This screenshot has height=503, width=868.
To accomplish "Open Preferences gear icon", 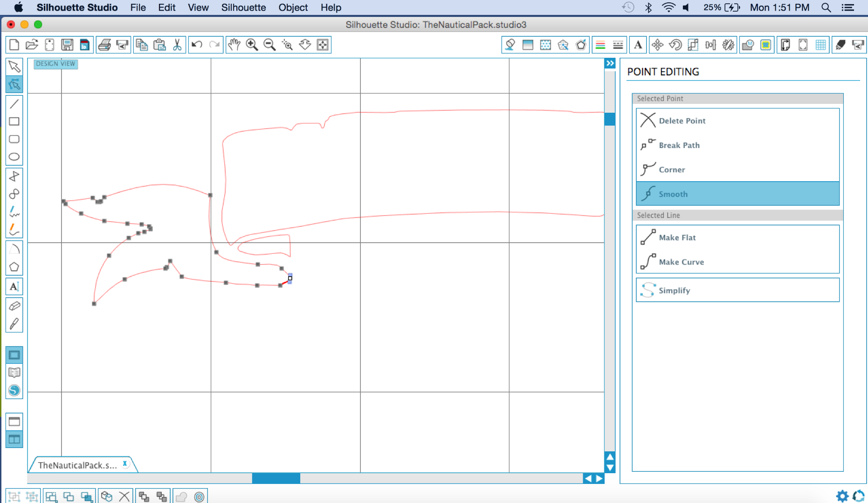I will (842, 496).
